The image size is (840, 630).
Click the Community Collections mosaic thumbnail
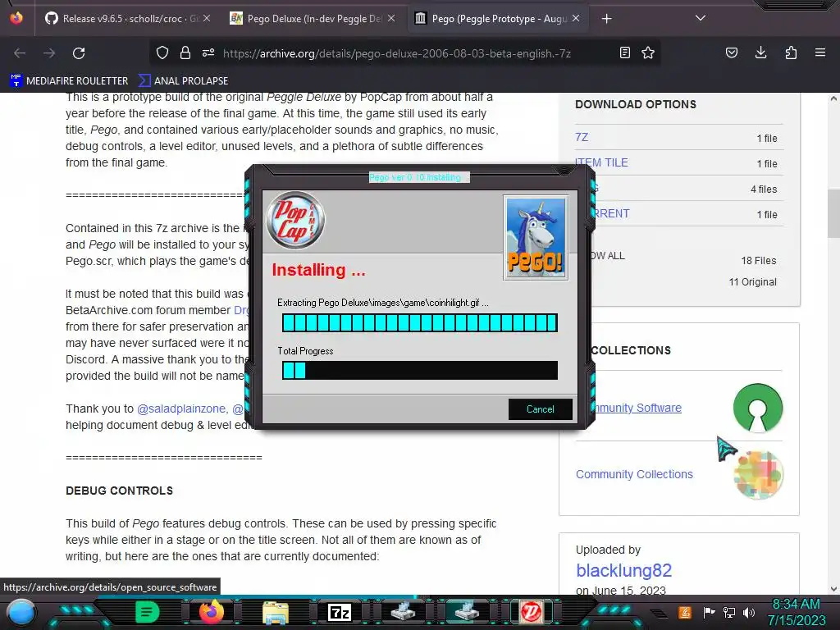point(758,475)
